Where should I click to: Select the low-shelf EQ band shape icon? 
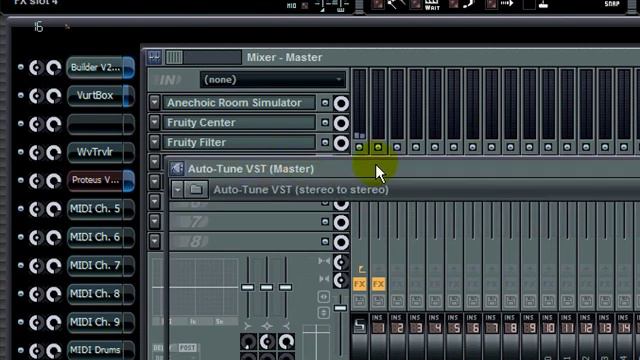tap(247, 326)
